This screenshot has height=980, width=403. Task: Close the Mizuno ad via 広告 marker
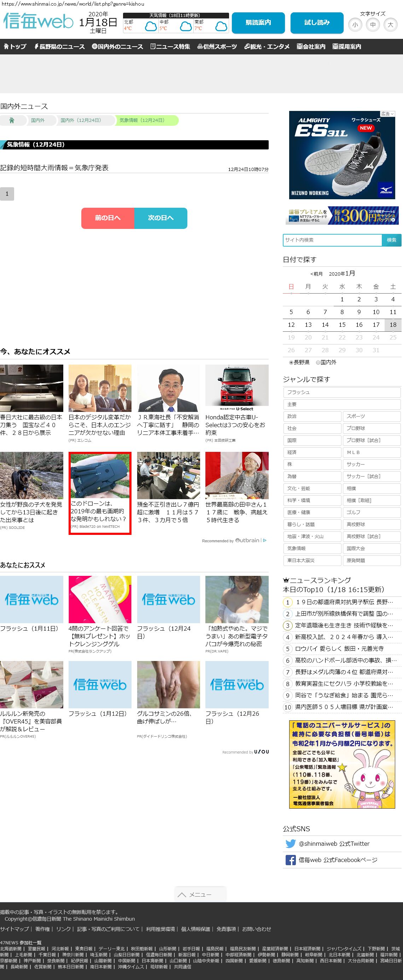pyautogui.click(x=388, y=114)
